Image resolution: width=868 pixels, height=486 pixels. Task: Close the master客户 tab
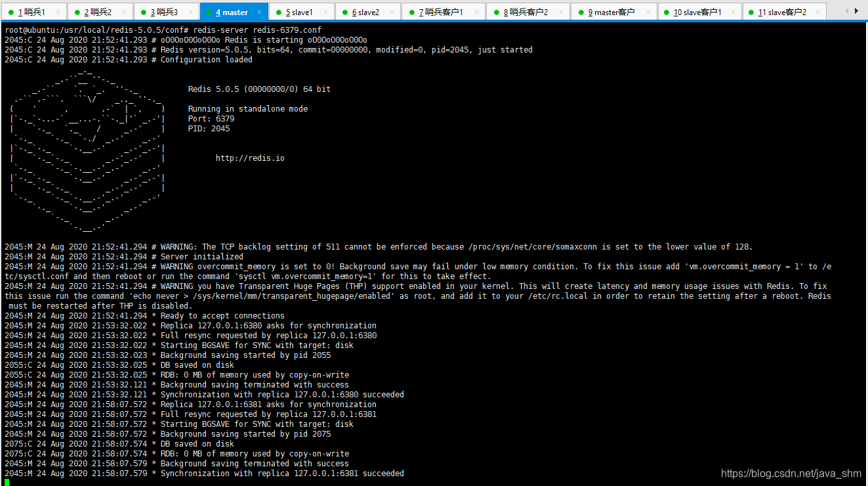click(648, 12)
